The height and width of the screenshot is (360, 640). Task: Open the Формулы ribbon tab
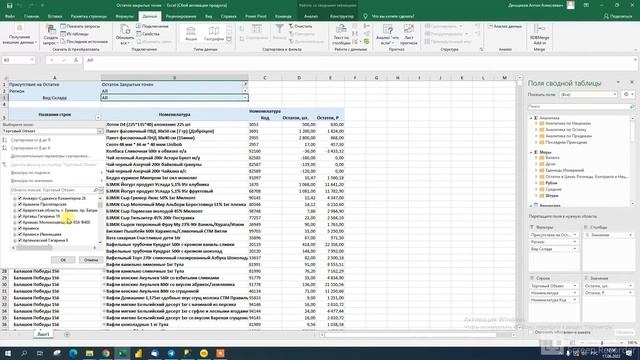coord(124,16)
